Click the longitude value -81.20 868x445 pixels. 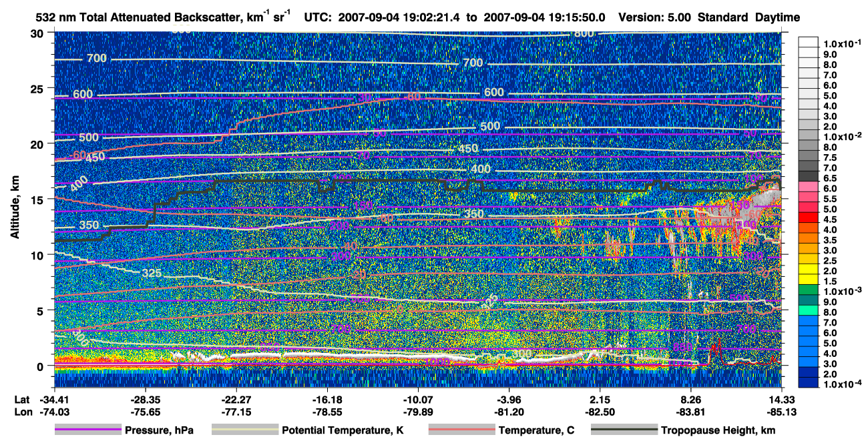tap(509, 412)
